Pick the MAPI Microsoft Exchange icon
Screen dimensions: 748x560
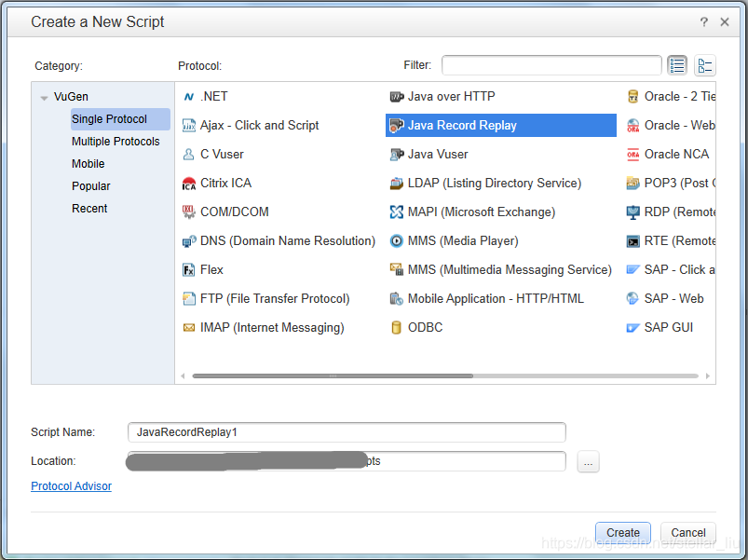[397, 212]
